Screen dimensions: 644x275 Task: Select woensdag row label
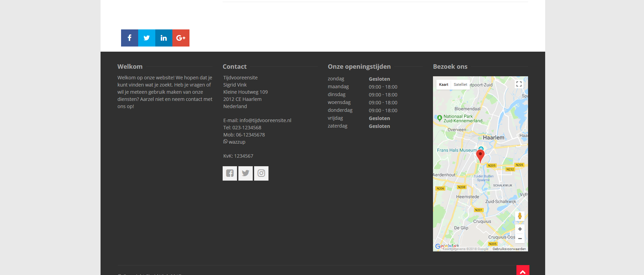click(x=339, y=102)
